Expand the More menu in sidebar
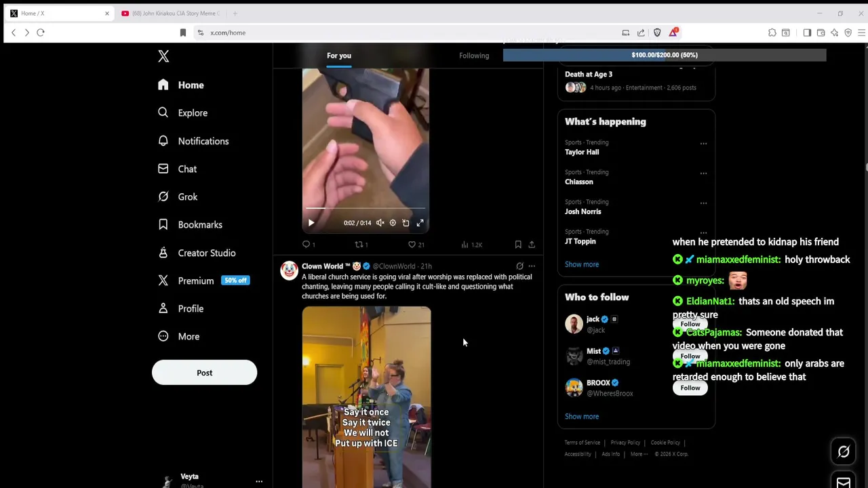 tap(178, 336)
